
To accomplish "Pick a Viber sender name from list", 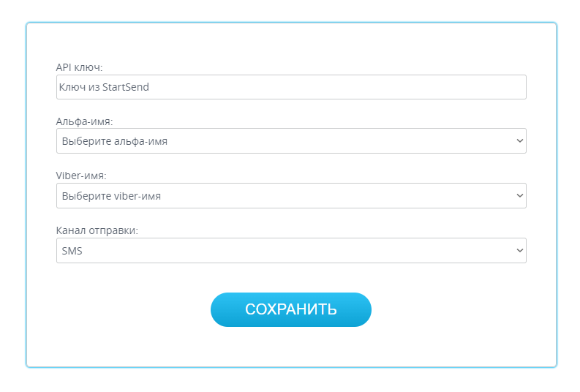I will pos(291,195).
